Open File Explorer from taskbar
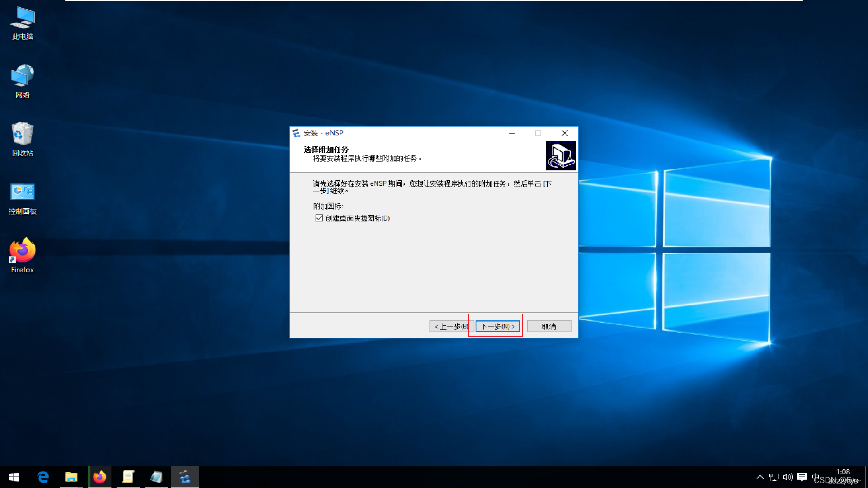This screenshot has width=868, height=488. pyautogui.click(x=71, y=477)
